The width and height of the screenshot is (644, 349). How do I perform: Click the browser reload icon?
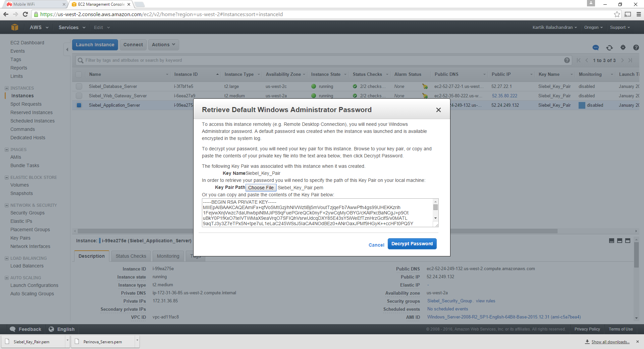(x=25, y=14)
